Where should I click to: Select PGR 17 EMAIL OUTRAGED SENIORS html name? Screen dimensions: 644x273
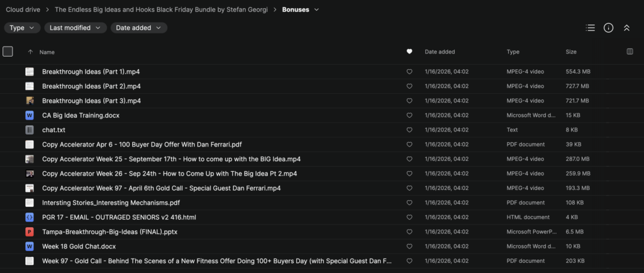point(119,217)
